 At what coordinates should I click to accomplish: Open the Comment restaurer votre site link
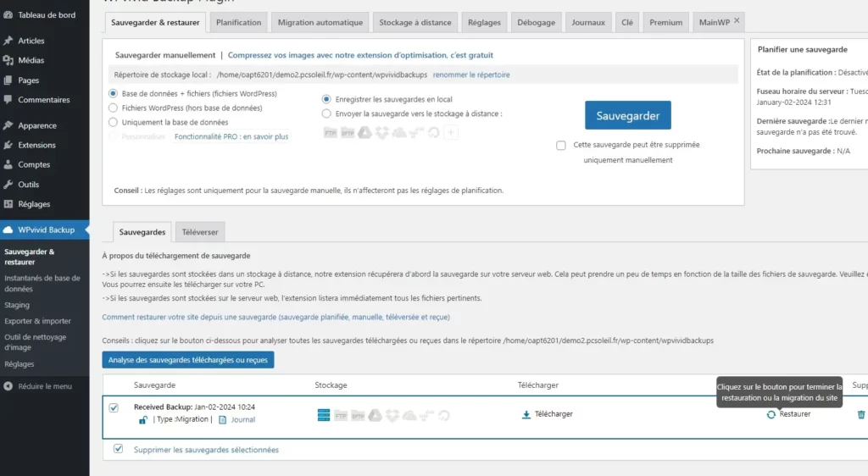(x=275, y=318)
